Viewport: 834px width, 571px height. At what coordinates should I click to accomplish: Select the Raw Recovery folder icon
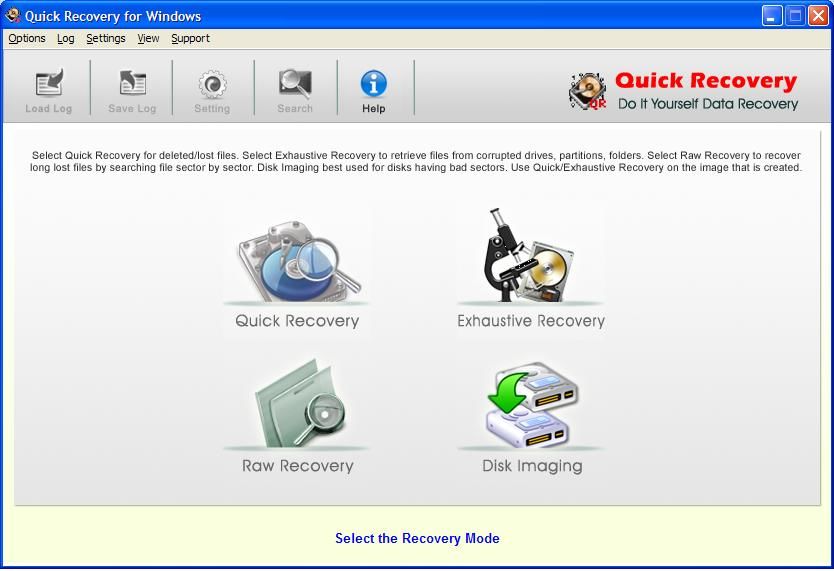tap(297, 405)
